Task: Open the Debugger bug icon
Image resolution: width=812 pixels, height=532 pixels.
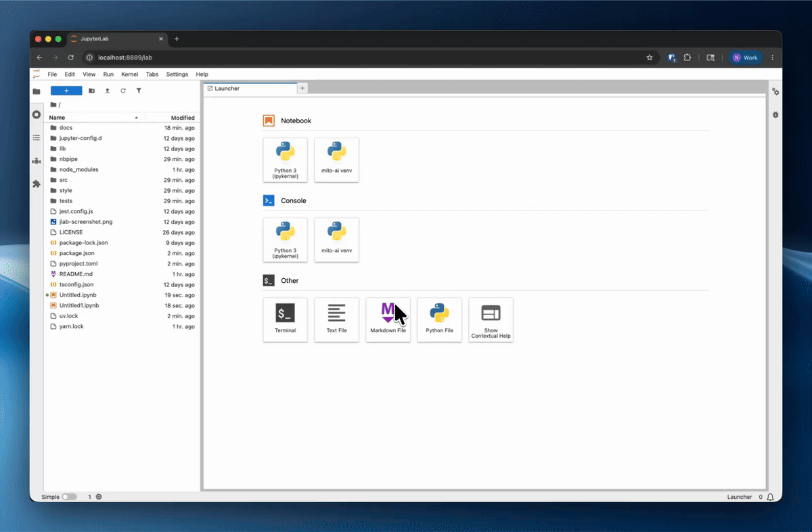Action: (x=775, y=115)
